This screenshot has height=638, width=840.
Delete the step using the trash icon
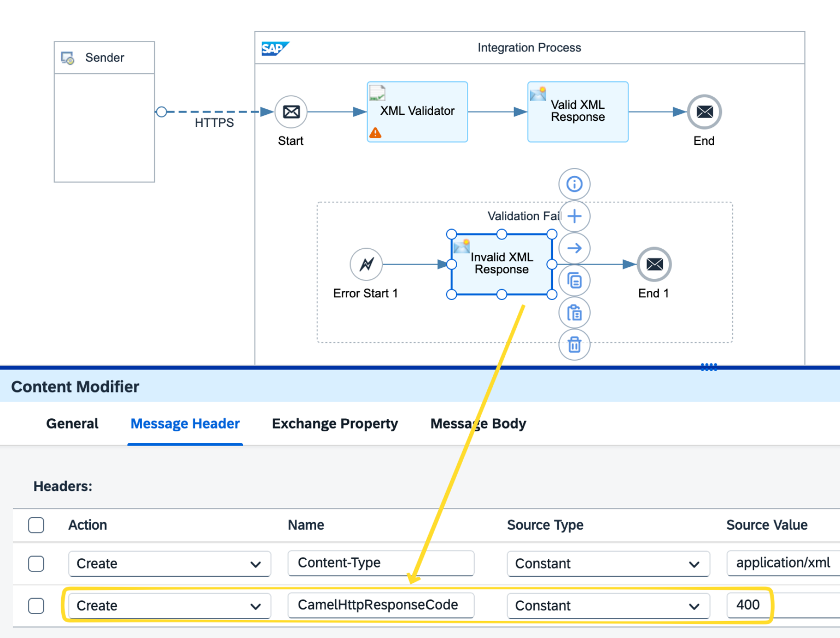pos(574,344)
